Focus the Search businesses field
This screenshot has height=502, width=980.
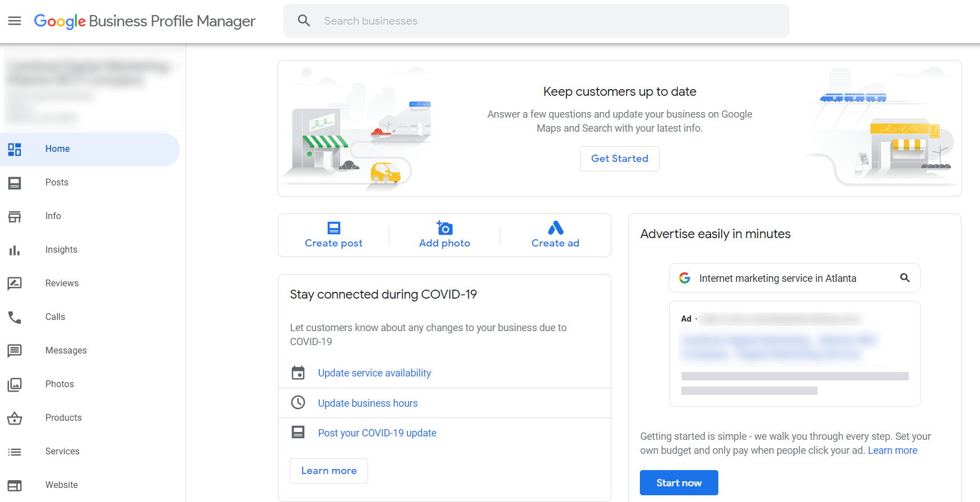point(536,21)
